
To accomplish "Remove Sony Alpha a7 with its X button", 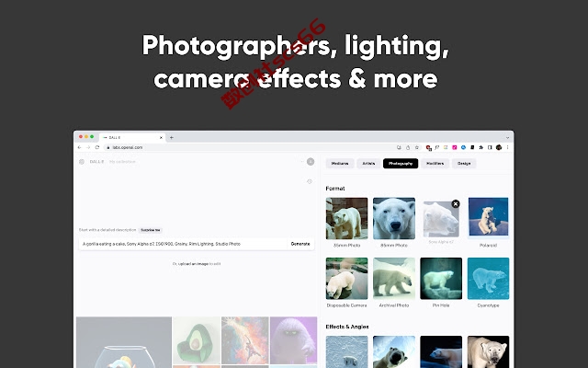I will point(456,204).
